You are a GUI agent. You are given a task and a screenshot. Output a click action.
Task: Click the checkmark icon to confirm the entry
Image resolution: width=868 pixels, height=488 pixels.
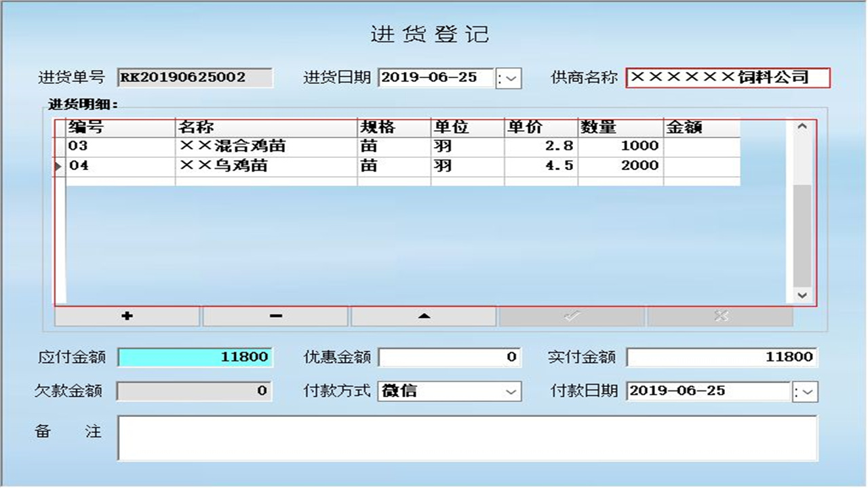(x=572, y=316)
